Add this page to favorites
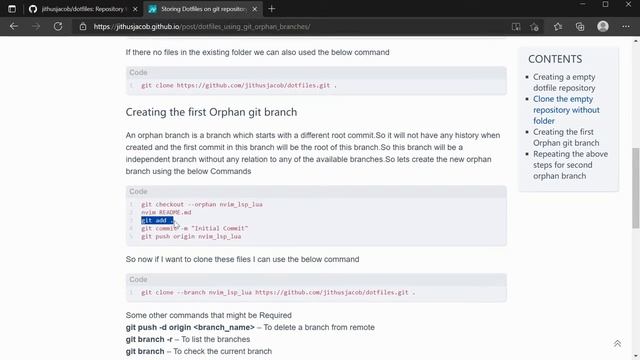This screenshot has width=640, height=360. click(534, 27)
